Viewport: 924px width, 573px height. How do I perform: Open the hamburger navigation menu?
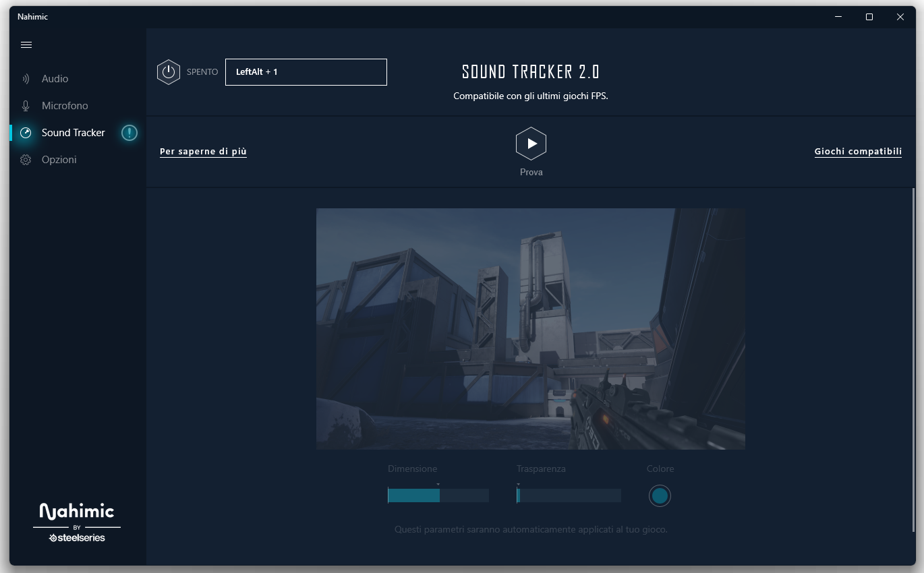(26, 45)
